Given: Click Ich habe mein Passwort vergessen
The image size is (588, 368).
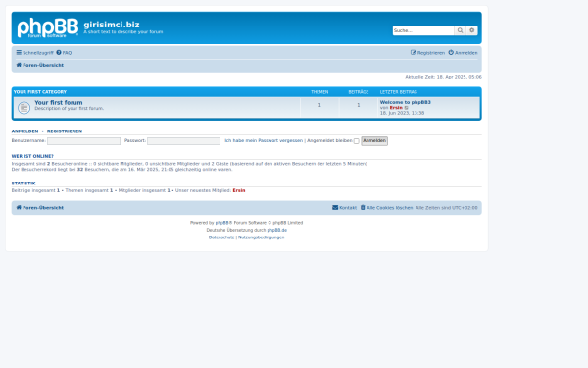Looking at the screenshot, I should tap(264, 140).
